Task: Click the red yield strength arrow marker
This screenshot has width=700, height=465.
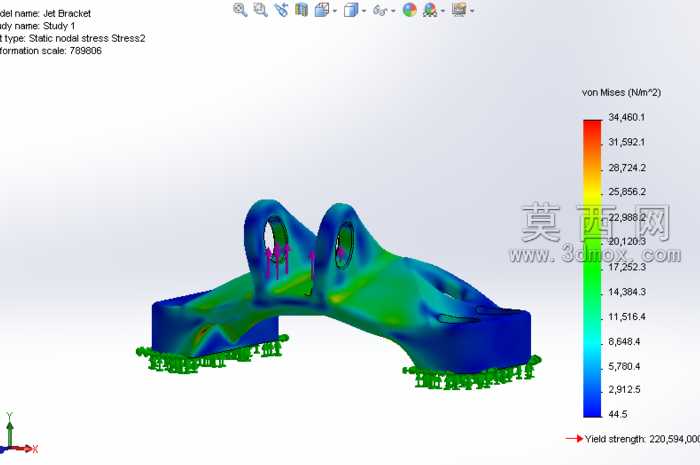Action: [x=574, y=439]
